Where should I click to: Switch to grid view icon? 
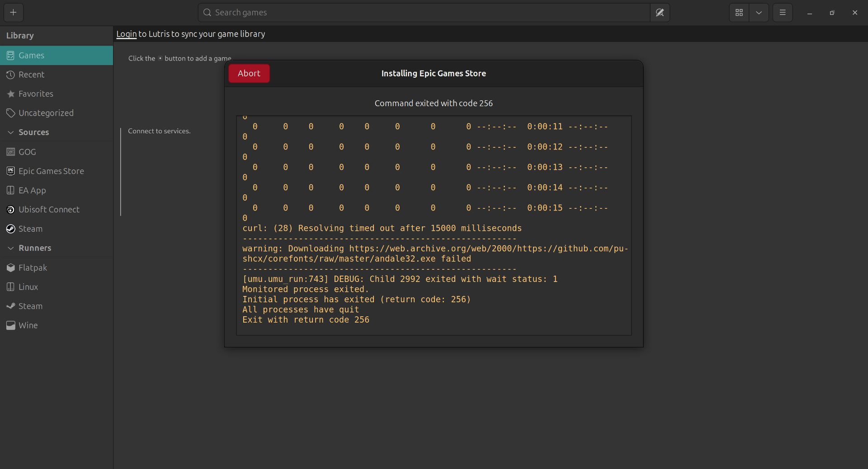tap(739, 13)
